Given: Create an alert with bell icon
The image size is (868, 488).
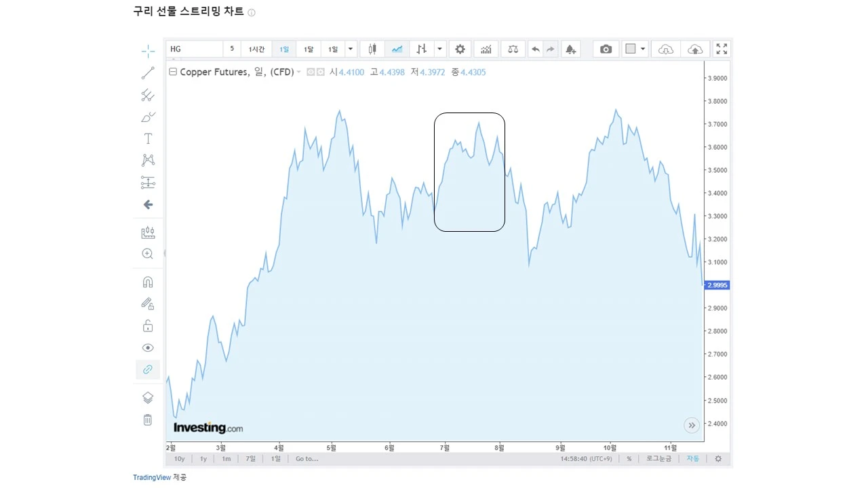Looking at the screenshot, I should (571, 49).
